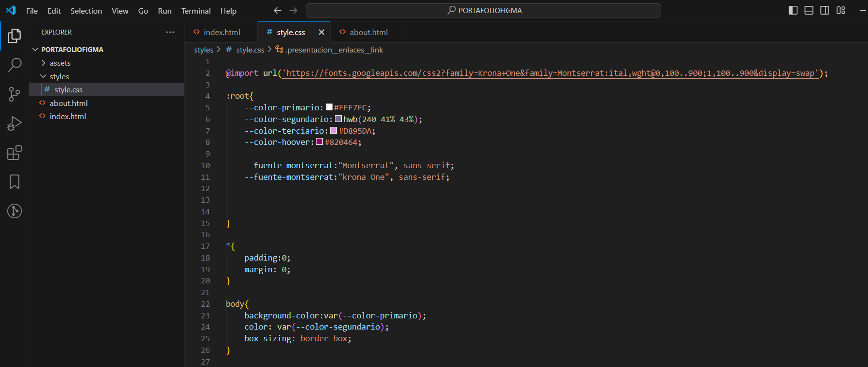Click the --color-primario variable declaration on line 5
Viewport: 868px width, 367px height.
pos(308,107)
